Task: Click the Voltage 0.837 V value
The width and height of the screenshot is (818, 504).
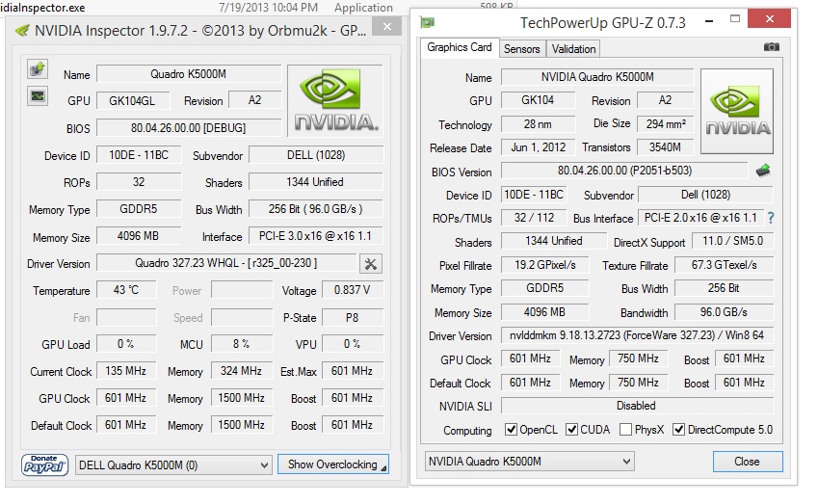Action: 353,290
